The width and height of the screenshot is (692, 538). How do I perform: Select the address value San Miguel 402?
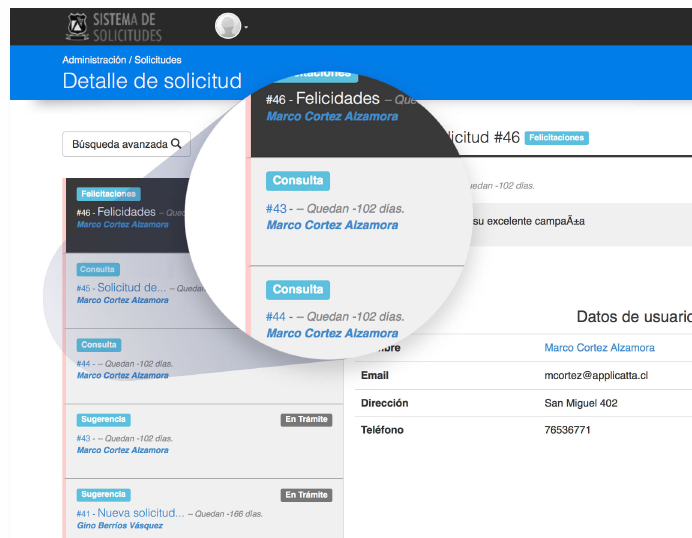pyautogui.click(x=581, y=403)
